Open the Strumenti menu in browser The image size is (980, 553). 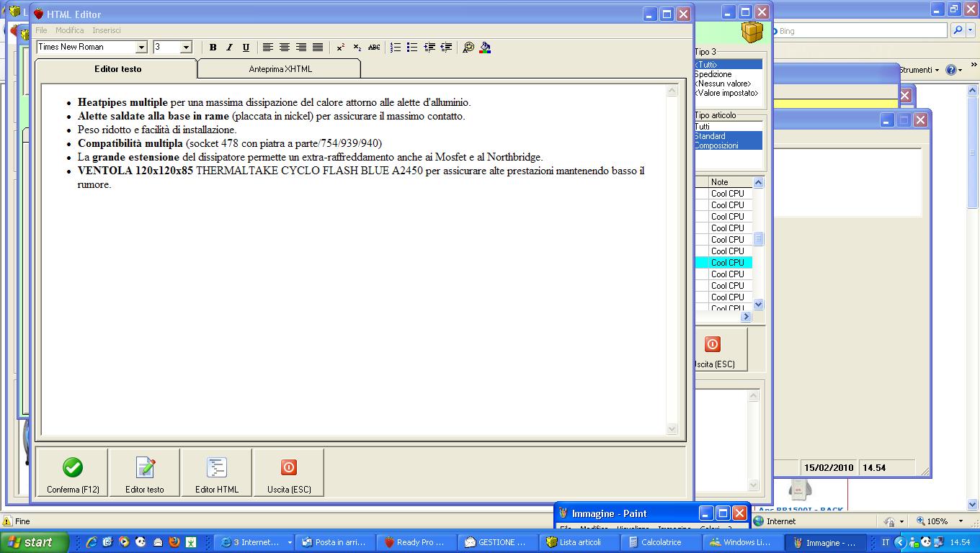tap(919, 70)
